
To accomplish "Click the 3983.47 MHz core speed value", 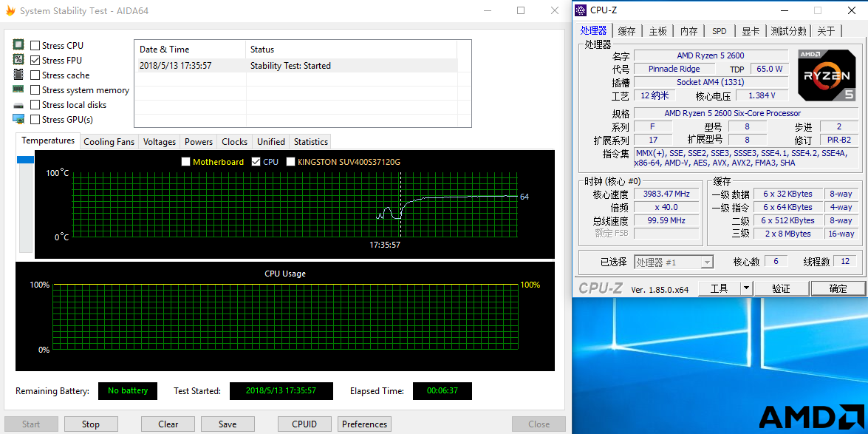I will click(x=666, y=194).
